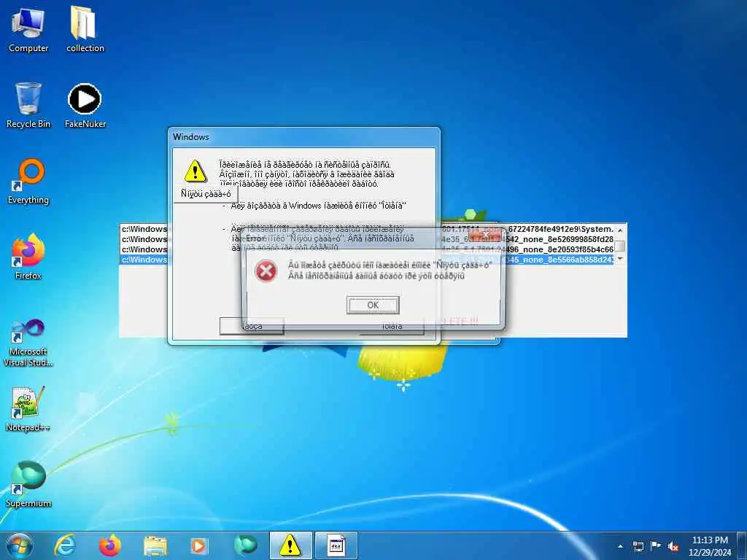Click the yellow warning icon in Windows dialog

196,171
